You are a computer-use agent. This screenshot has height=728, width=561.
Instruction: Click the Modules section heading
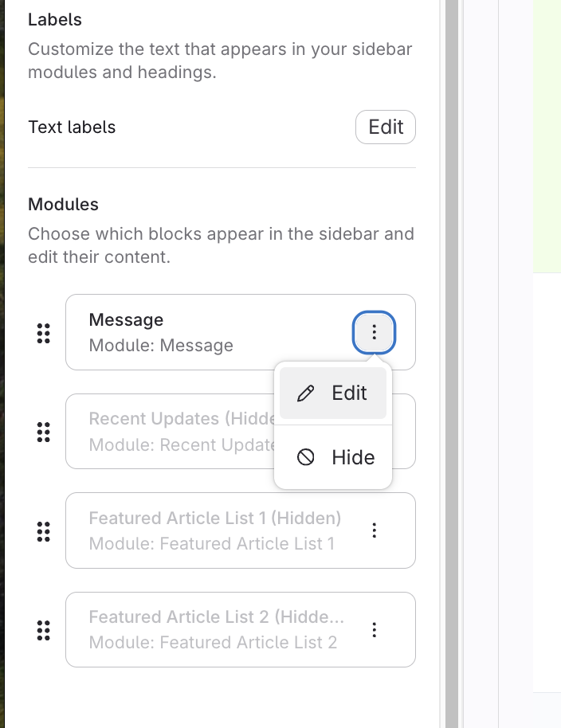pyautogui.click(x=63, y=205)
